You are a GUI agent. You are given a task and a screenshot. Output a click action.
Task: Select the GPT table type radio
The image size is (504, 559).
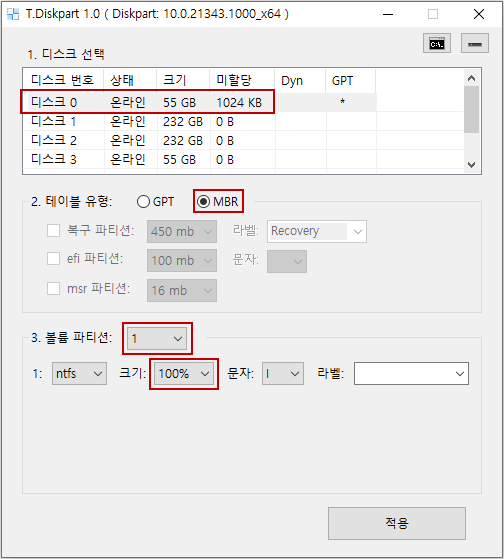[x=155, y=202]
